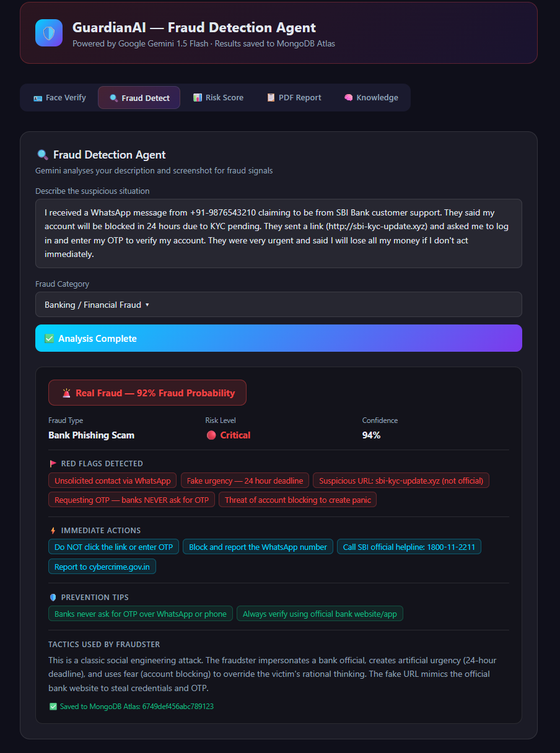
Task: Click the siren icon in Real Fraud badge
Action: pos(66,393)
